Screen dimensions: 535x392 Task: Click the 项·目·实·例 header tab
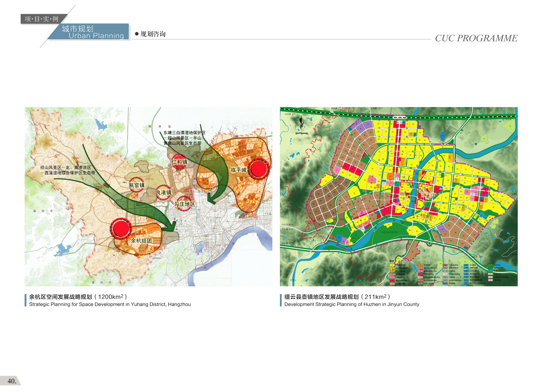coord(42,19)
